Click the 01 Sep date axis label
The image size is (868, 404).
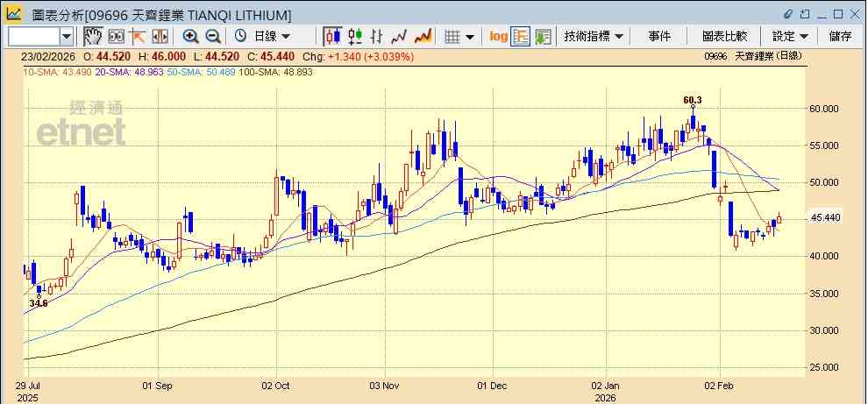pyautogui.click(x=159, y=386)
